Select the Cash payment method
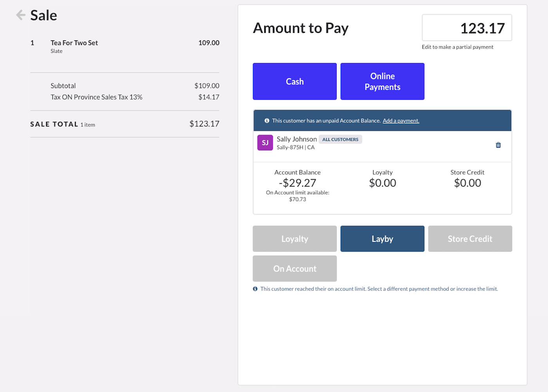Screen dimensions: 548x392 294,81
